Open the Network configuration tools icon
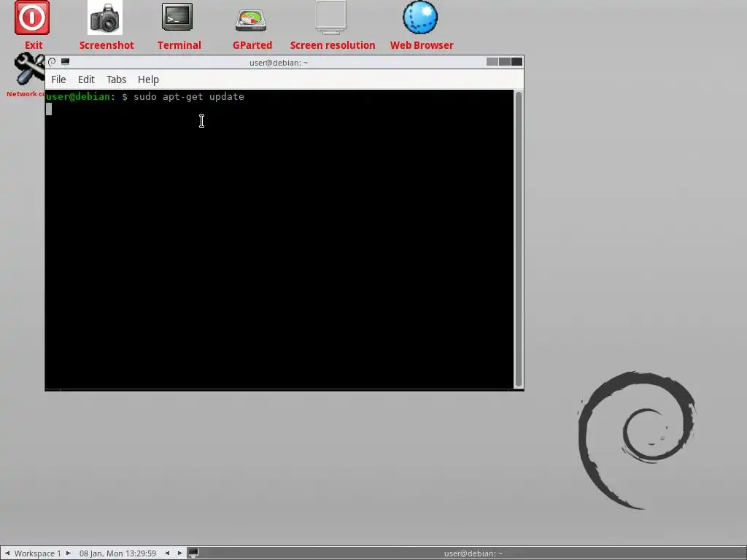The height and width of the screenshot is (560, 747). pyautogui.click(x=28, y=69)
